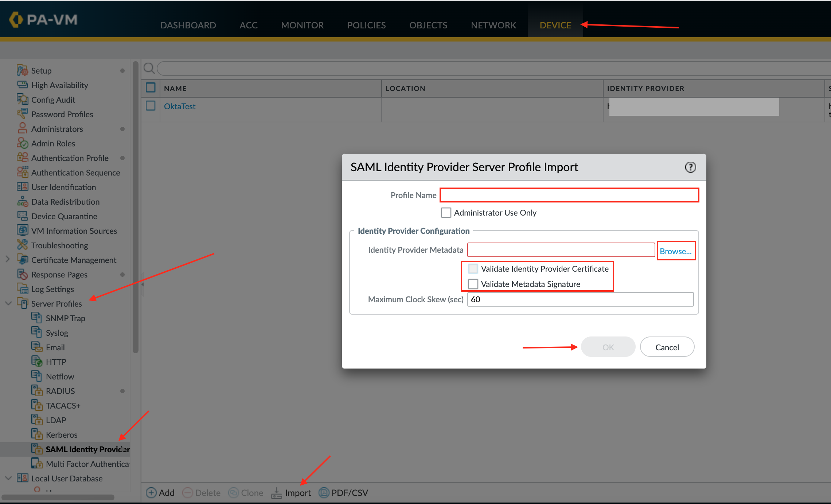Click the help question mark icon in dialog
The width and height of the screenshot is (831, 504).
point(690,167)
